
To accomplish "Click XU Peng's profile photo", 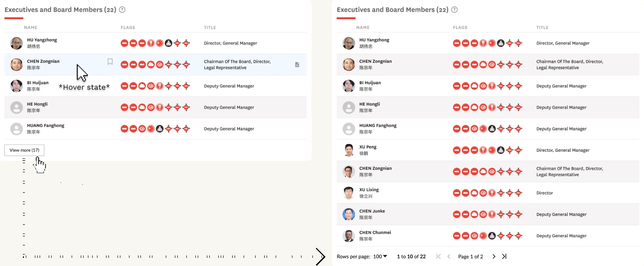I will point(349,150).
